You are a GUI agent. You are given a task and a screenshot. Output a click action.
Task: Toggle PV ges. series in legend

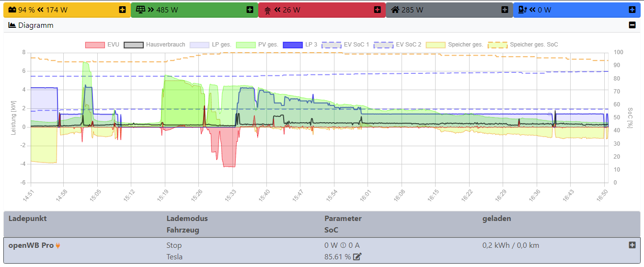[257, 45]
